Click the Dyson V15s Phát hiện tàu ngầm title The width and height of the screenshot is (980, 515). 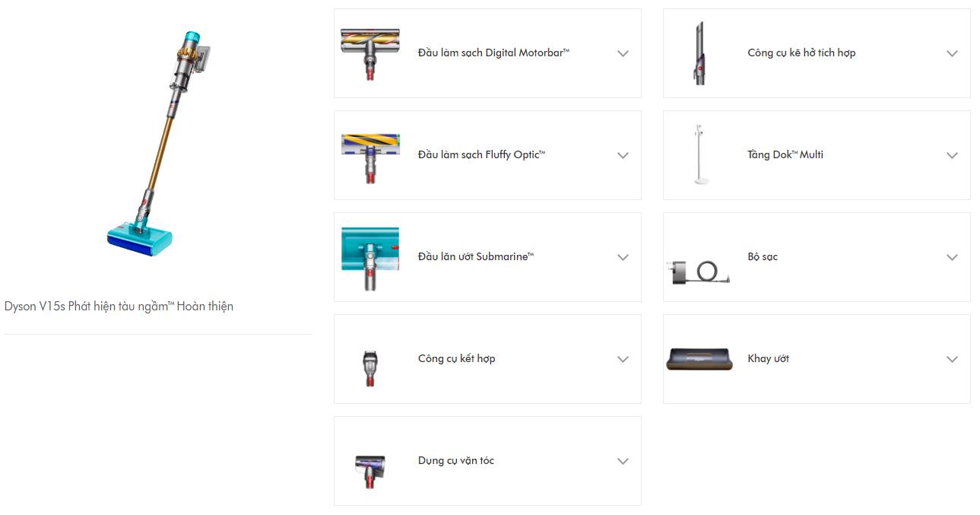point(119,307)
